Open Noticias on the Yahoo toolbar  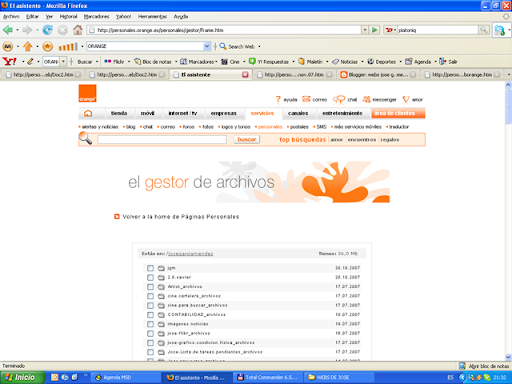pyautogui.click(x=345, y=62)
